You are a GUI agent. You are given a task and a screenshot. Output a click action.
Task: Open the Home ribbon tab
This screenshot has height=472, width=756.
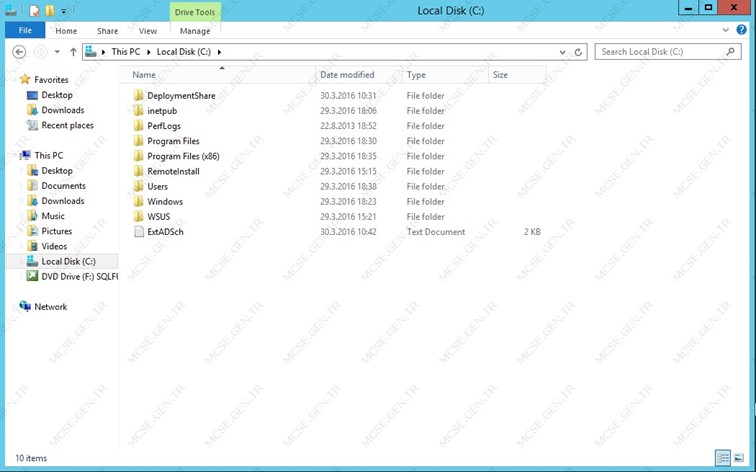pyautogui.click(x=66, y=31)
